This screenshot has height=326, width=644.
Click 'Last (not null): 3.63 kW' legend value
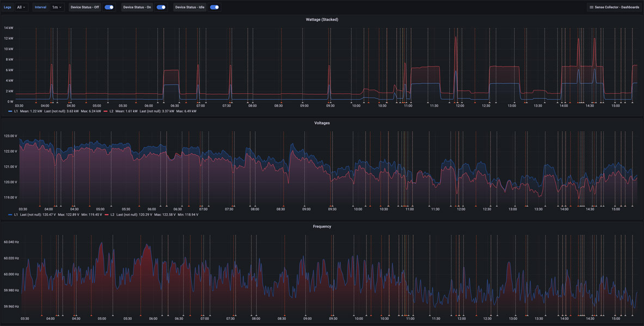tap(61, 111)
